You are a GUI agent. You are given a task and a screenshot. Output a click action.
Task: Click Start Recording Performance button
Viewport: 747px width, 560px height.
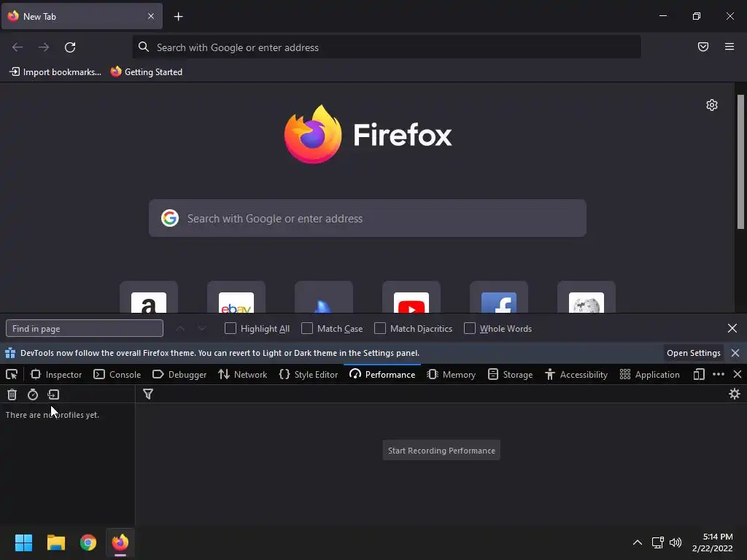[441, 451]
